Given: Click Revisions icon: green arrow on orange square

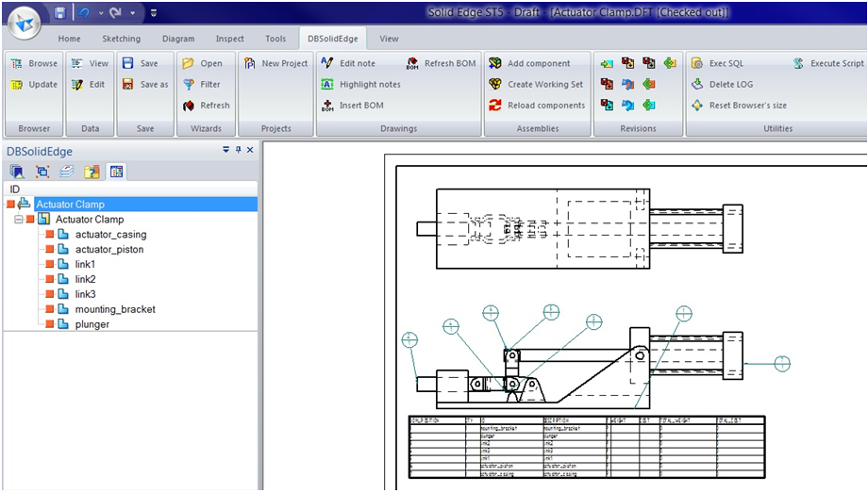Looking at the screenshot, I should click(x=649, y=85).
